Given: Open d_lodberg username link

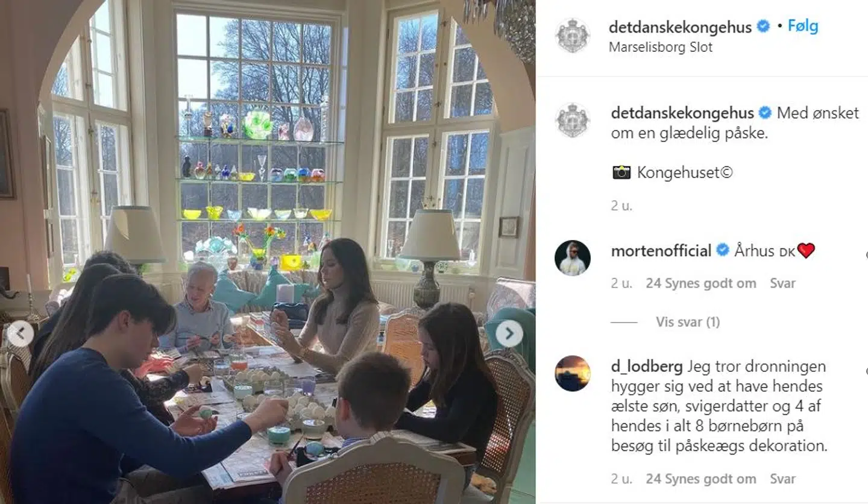Looking at the screenshot, I should [647, 367].
